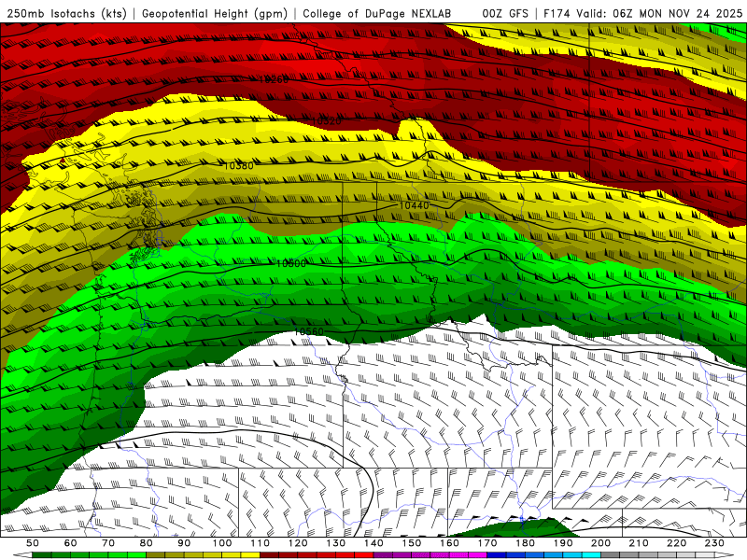Click the 10380 height contour label
Image resolution: width=747 pixels, height=560 pixels.
[x=239, y=166]
